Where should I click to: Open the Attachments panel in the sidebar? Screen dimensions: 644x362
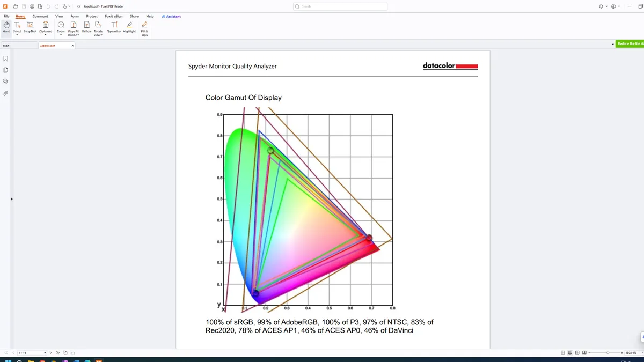coord(5,93)
